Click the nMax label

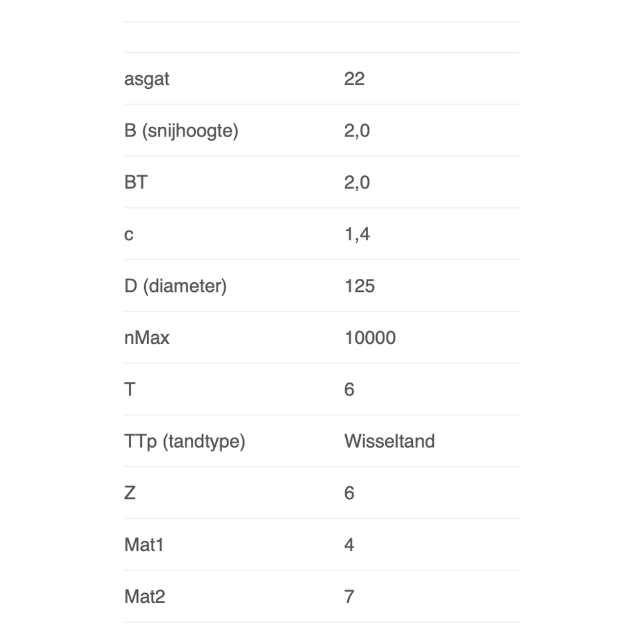coord(147,338)
